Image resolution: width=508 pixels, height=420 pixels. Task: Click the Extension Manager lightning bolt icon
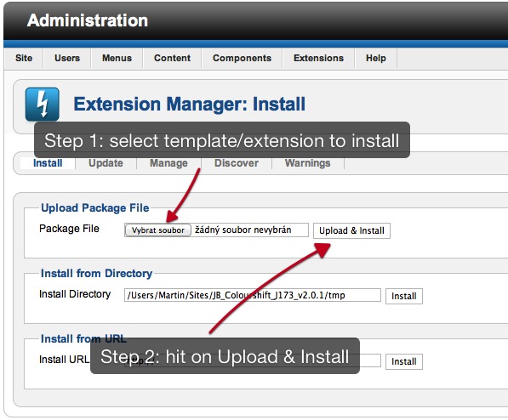pos(42,104)
